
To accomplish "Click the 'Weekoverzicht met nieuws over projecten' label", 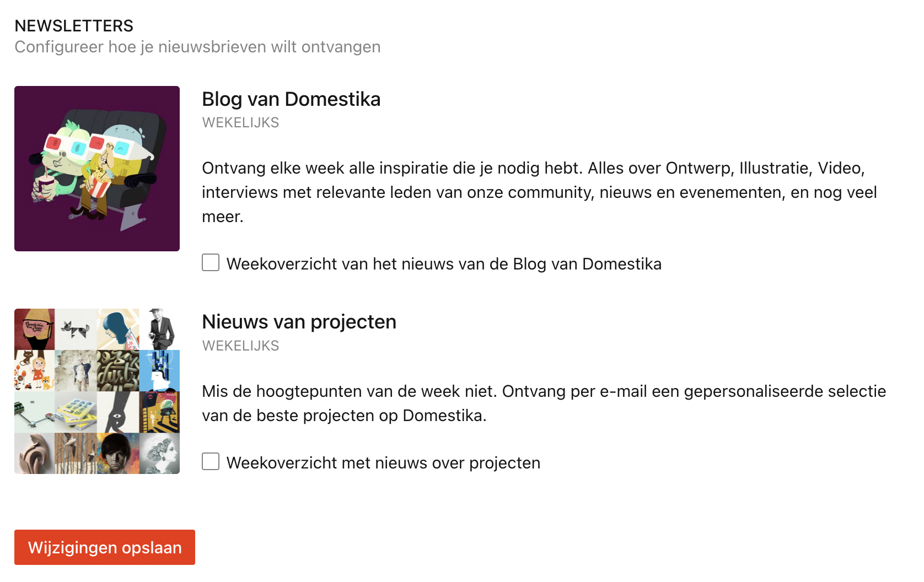I will tap(383, 463).
